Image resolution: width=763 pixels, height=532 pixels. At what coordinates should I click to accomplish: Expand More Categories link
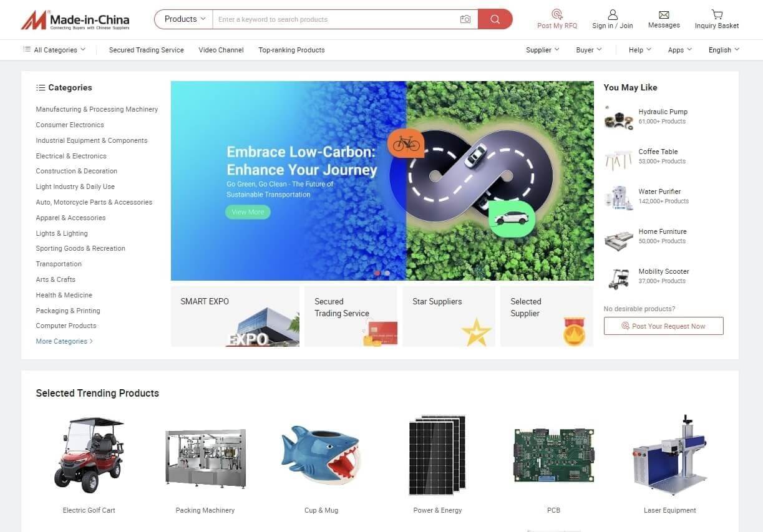click(x=64, y=341)
